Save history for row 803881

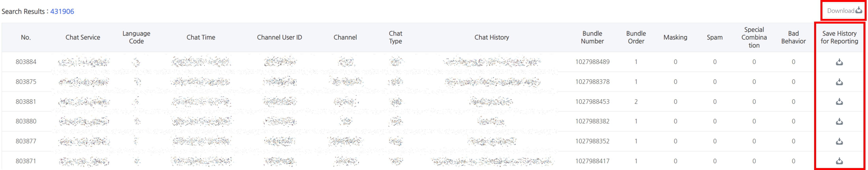839,102
